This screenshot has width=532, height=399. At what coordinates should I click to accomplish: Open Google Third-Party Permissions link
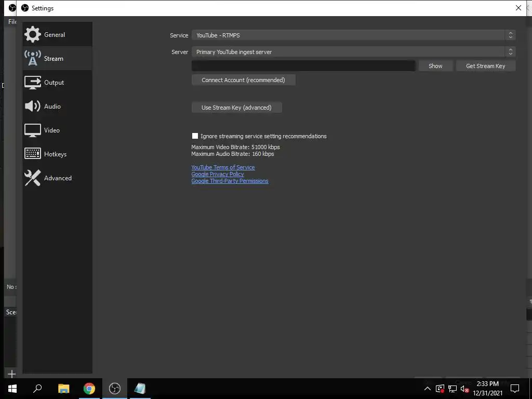pyautogui.click(x=230, y=181)
